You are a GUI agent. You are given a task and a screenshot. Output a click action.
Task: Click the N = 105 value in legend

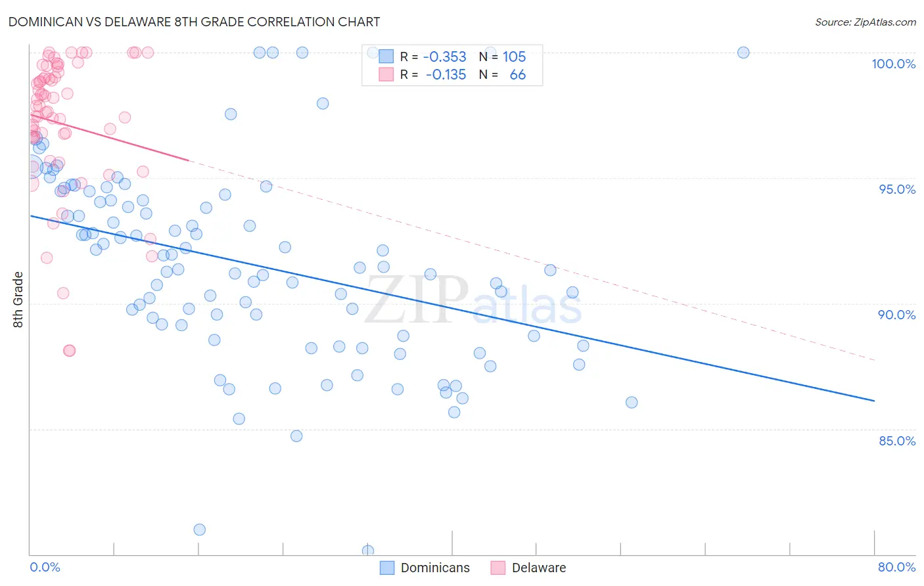tap(503, 56)
